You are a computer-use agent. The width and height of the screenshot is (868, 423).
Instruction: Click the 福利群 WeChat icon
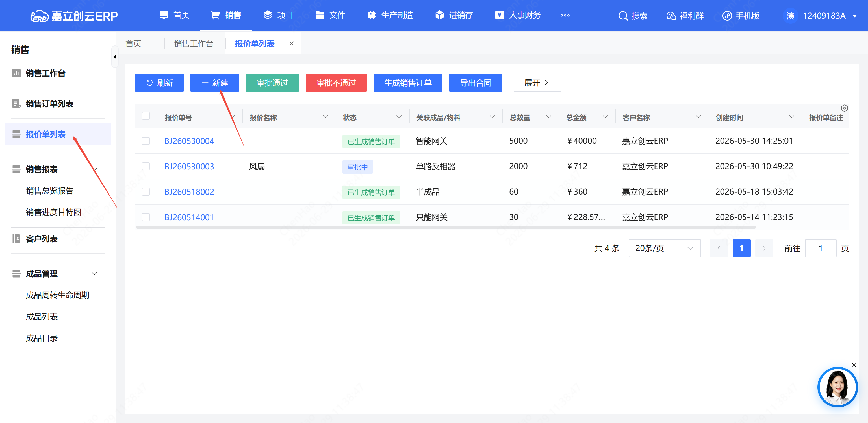(x=671, y=16)
